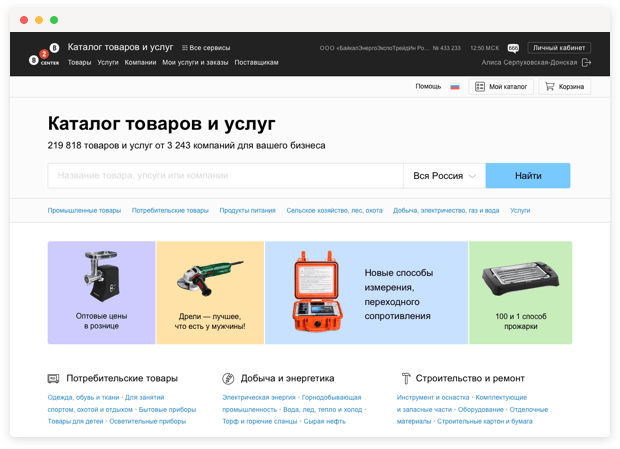Screen dimensions: 620x449
Task: Expand the 'Вся Россия' region dropdown
Action: click(444, 176)
